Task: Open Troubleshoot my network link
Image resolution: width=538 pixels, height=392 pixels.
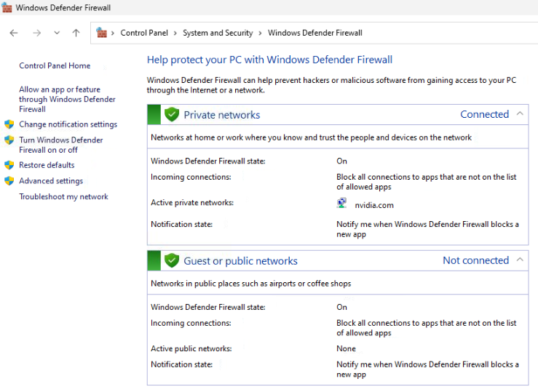Action: (63, 196)
